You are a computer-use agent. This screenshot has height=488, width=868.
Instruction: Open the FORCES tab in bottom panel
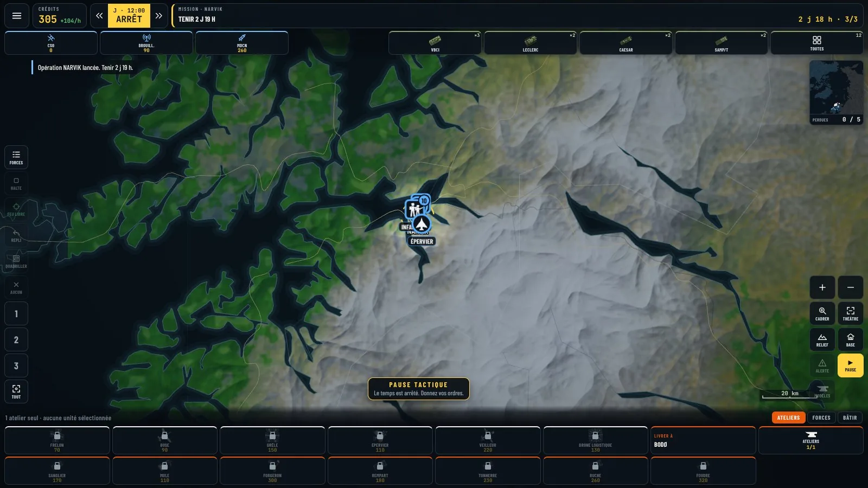[x=821, y=418]
